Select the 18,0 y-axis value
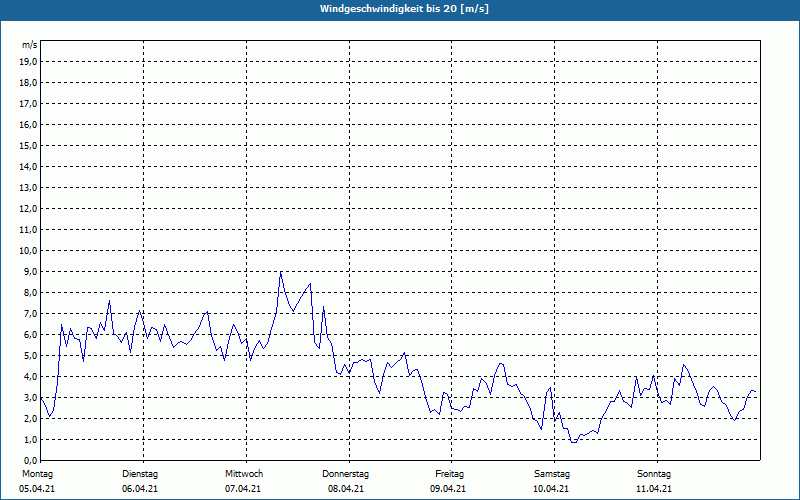 pyautogui.click(x=29, y=83)
